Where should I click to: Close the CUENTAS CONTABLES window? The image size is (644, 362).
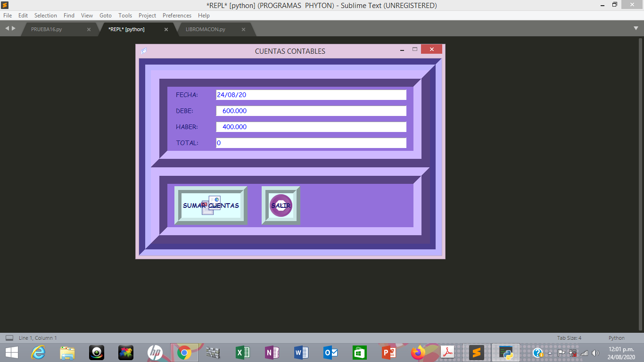[x=431, y=49]
